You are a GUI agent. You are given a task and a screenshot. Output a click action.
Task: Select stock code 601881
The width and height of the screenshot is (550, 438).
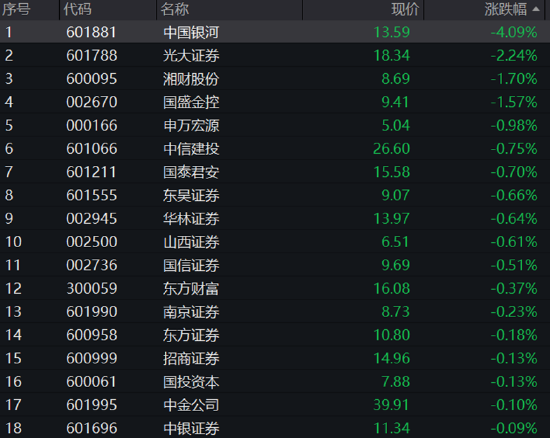point(91,32)
